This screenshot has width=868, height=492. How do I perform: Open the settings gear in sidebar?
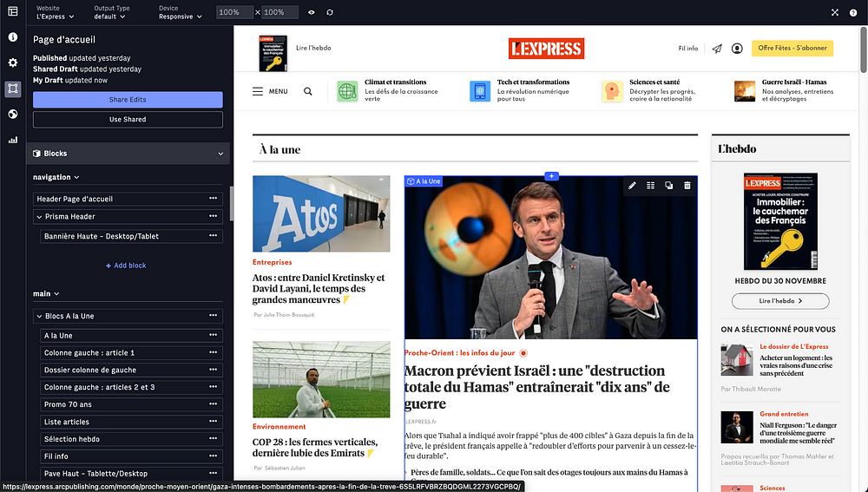click(13, 62)
